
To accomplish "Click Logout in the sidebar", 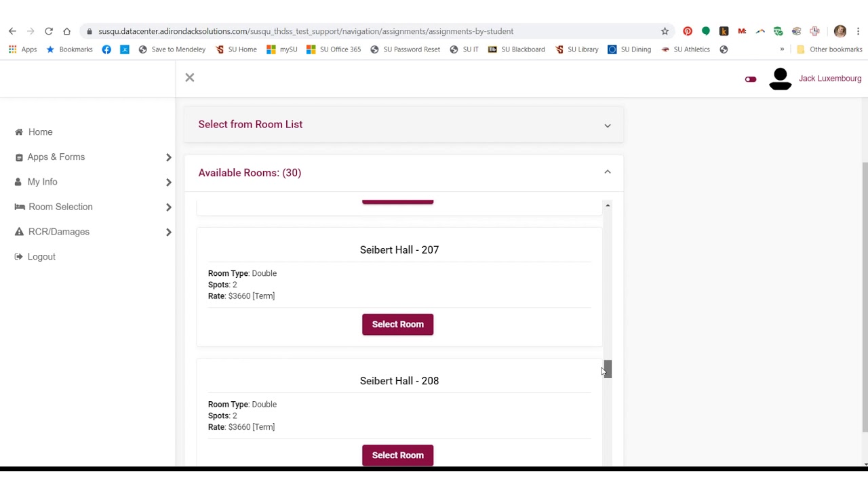I will (35, 257).
